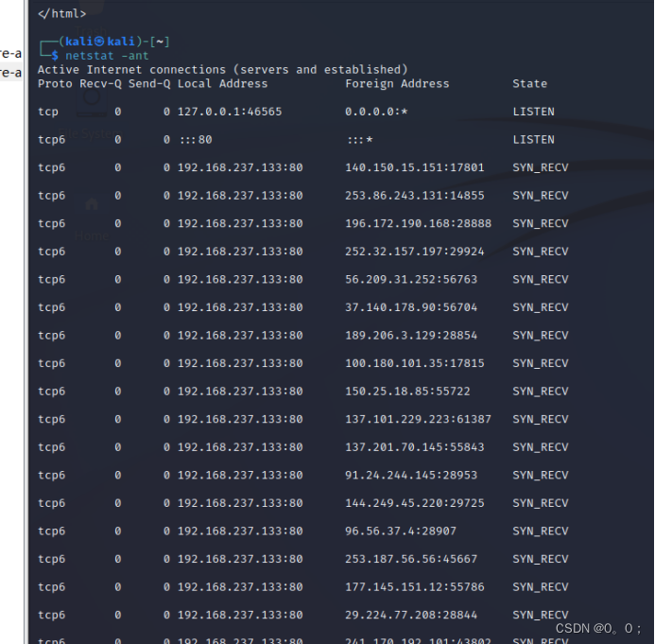The height and width of the screenshot is (644, 655).
Task: Click foreign address 137.101.229.223:61387
Action: [x=419, y=419]
